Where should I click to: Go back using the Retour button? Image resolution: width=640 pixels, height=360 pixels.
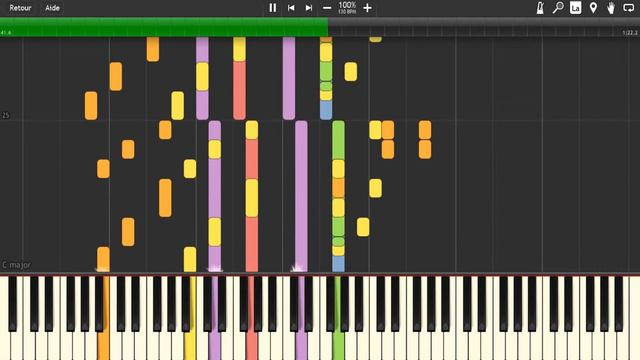(20, 8)
